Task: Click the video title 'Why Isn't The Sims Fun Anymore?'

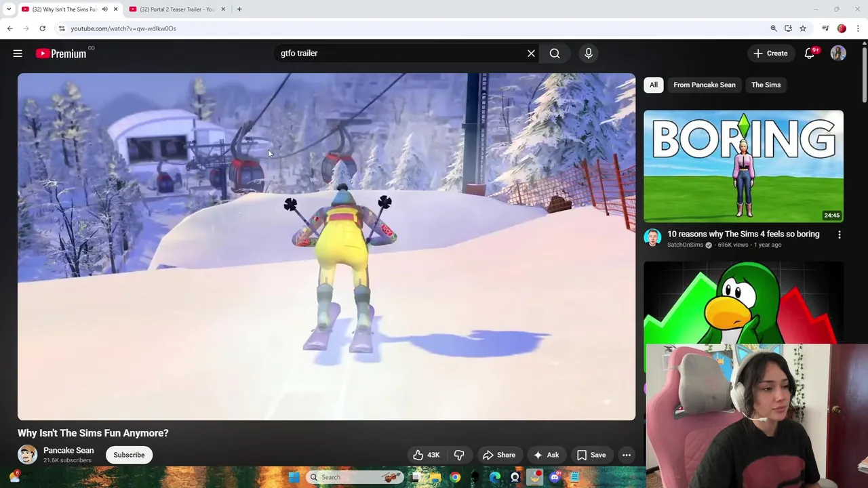Action: click(93, 433)
